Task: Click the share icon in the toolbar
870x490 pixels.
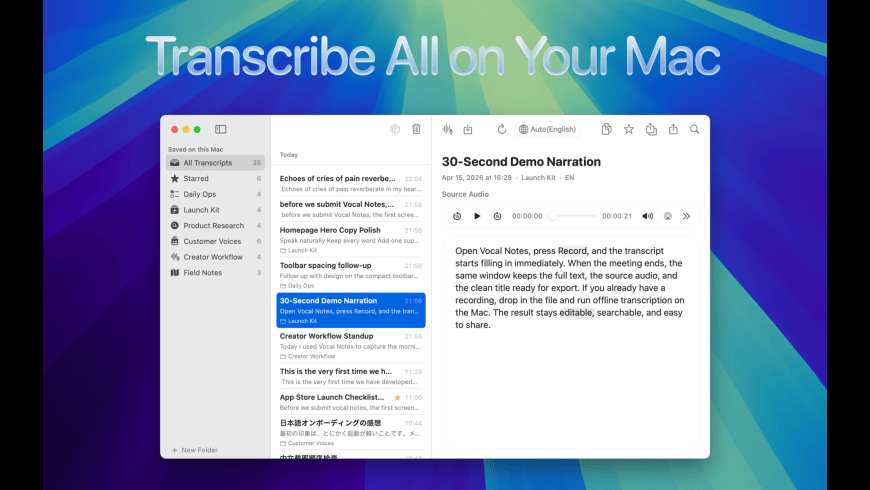Action: (x=673, y=129)
